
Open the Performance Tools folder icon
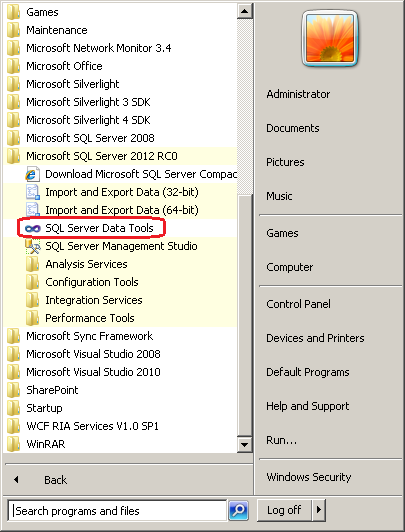[x=33, y=318]
